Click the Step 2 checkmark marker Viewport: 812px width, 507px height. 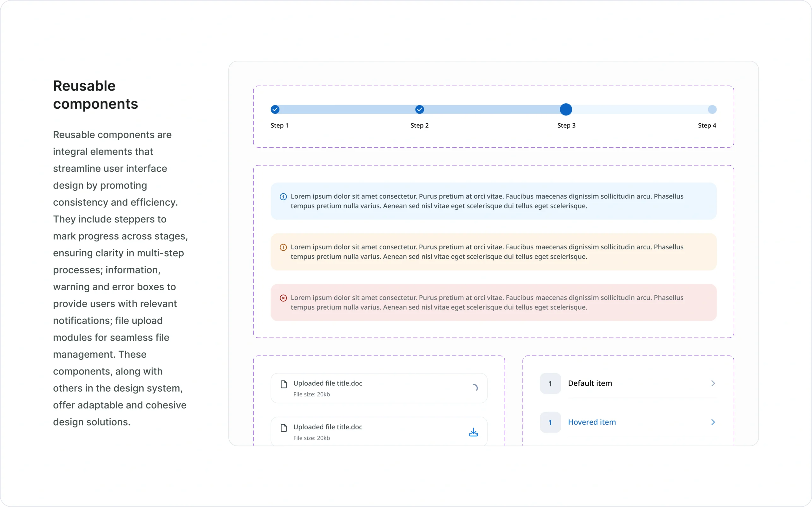coord(419,109)
